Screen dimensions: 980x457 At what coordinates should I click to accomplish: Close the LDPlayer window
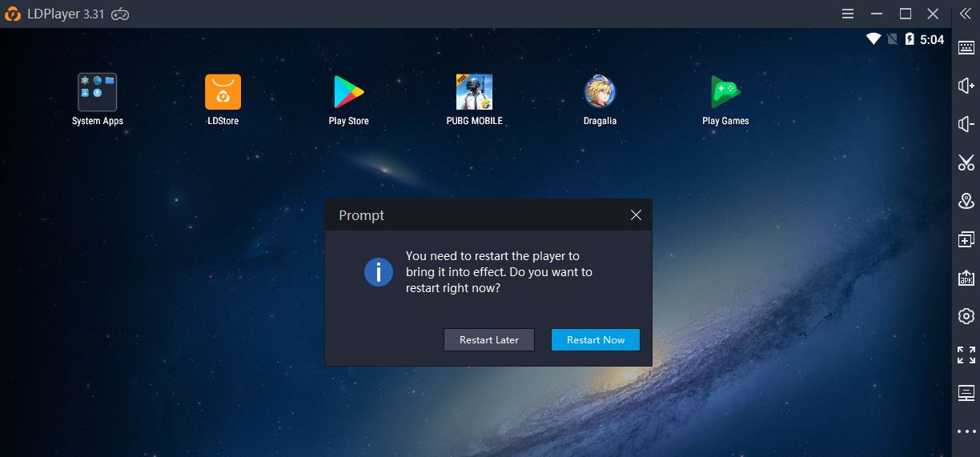[933, 14]
